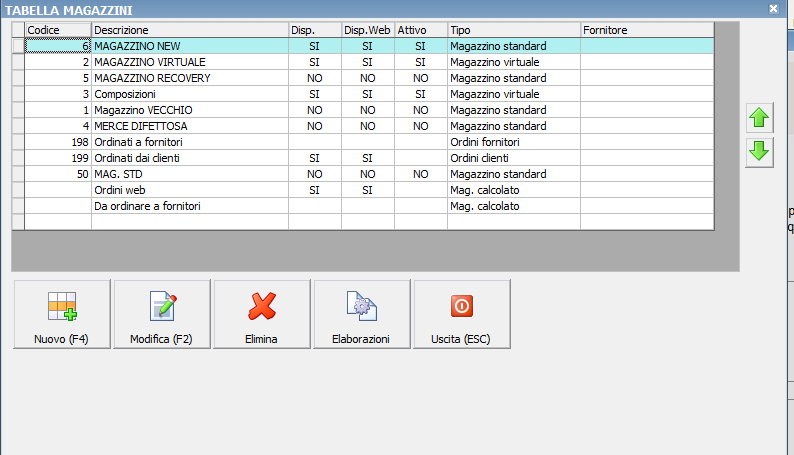Click Disp. cell of MERCE DIFETTOSA row

pos(315,126)
